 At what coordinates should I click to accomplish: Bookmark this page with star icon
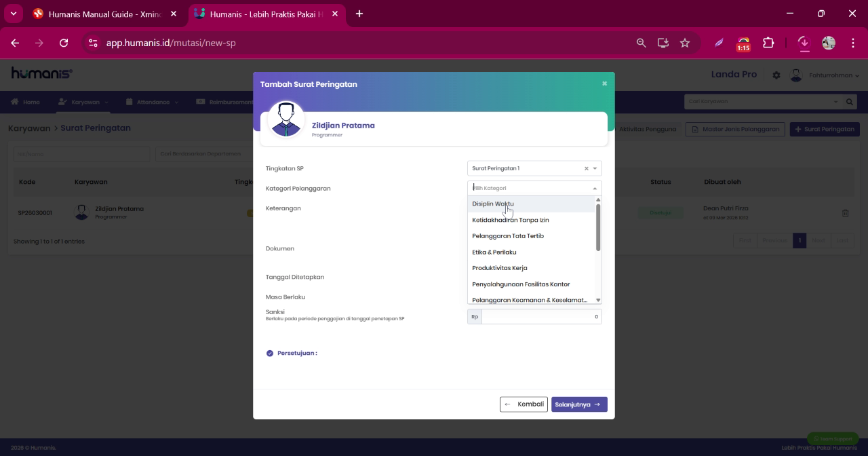coord(685,43)
